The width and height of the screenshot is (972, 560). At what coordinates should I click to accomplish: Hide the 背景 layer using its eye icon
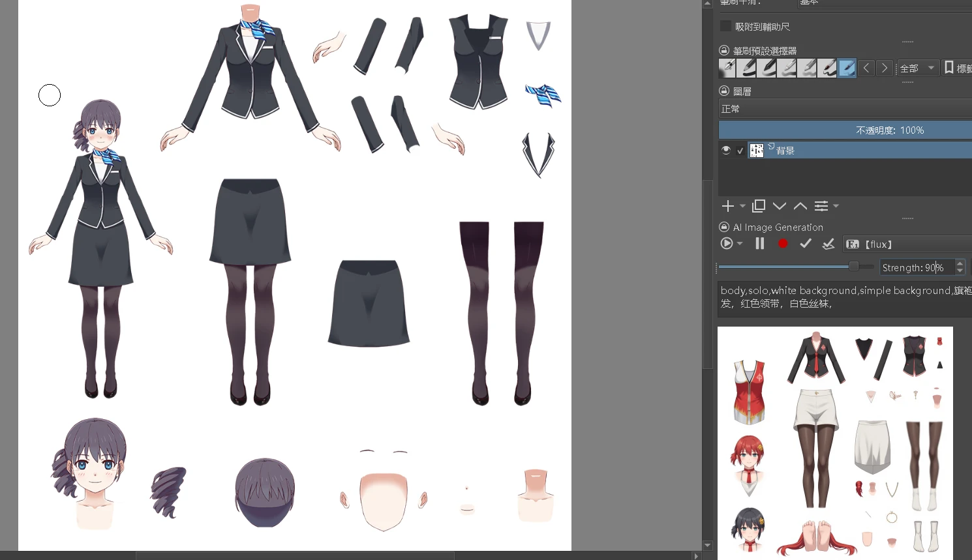(x=726, y=151)
